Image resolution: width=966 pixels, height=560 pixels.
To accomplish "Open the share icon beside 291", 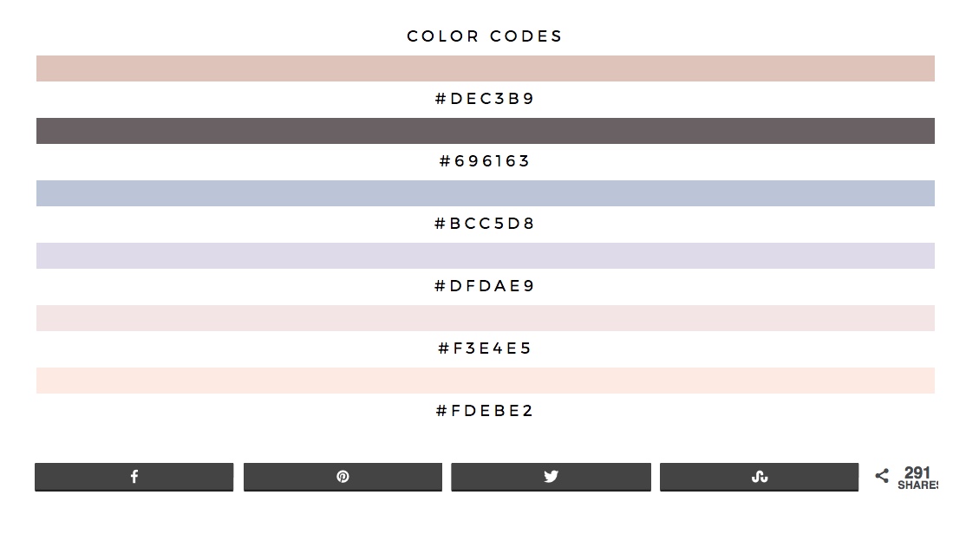I will pos(882,476).
